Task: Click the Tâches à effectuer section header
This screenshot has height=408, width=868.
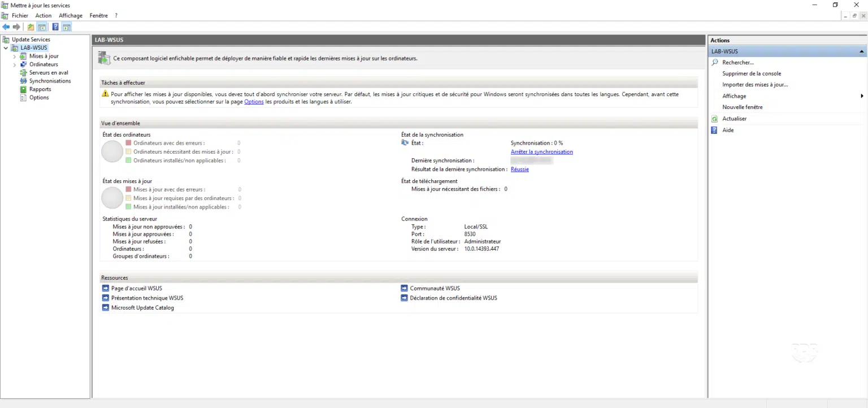Action: pos(398,83)
